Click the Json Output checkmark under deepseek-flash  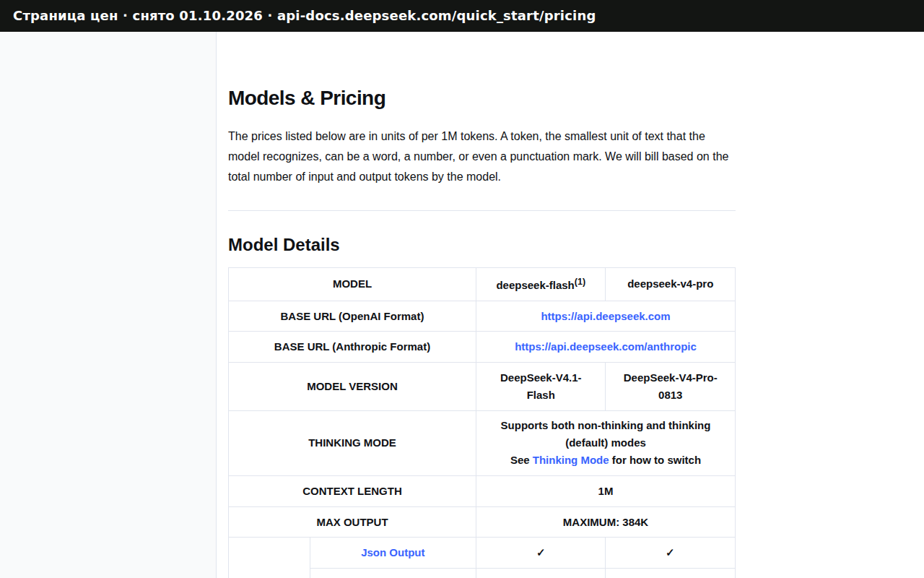(x=541, y=553)
